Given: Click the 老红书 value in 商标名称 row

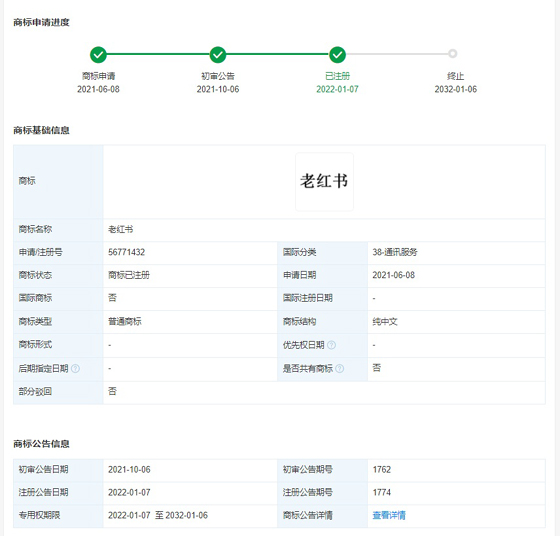Looking at the screenshot, I should (x=121, y=229).
